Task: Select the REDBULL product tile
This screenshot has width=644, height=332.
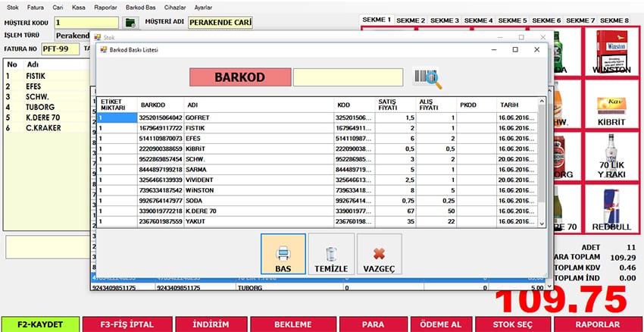Action: click(611, 209)
